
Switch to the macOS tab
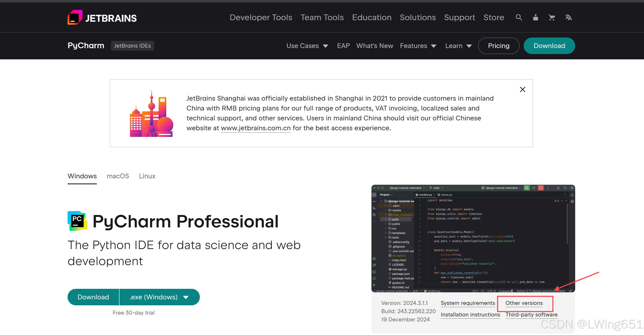click(x=118, y=176)
